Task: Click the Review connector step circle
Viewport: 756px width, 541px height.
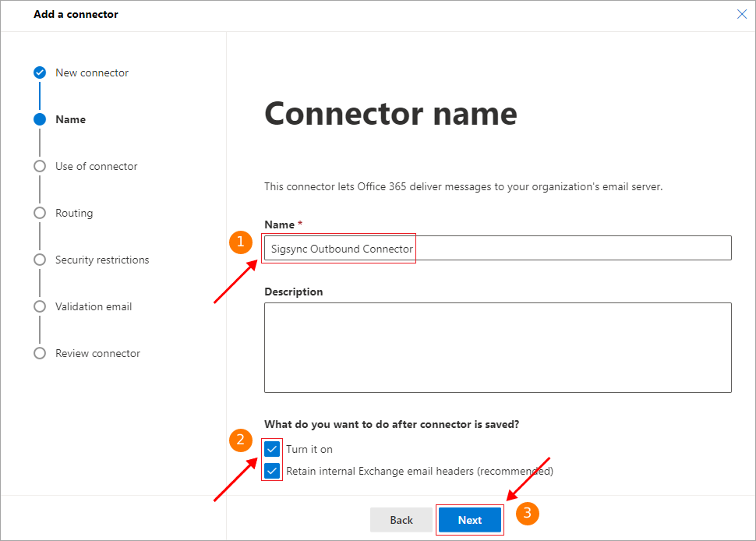Action: coord(40,353)
